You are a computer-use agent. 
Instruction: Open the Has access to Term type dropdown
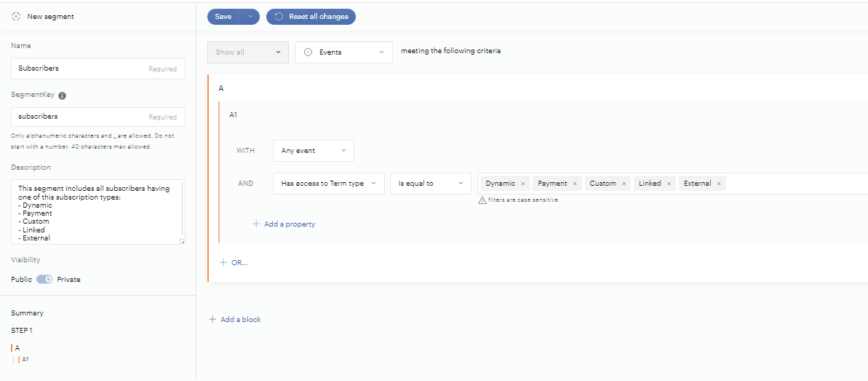click(x=329, y=184)
